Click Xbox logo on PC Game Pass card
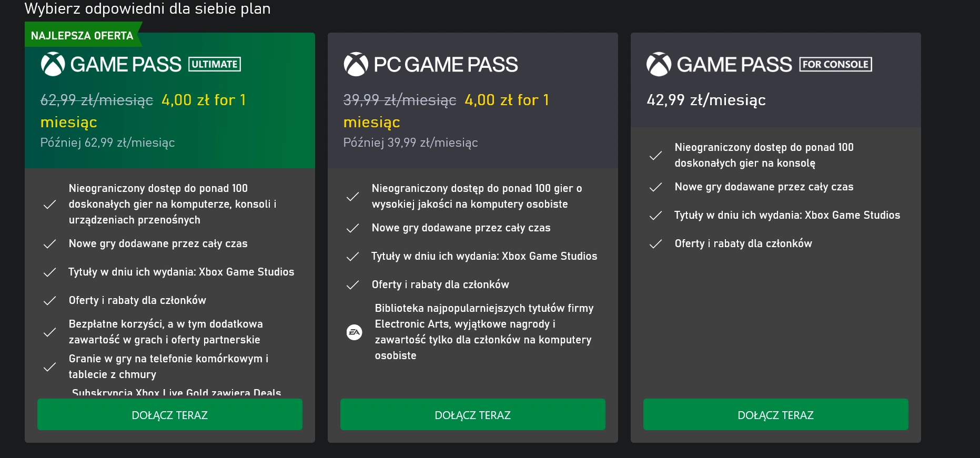980x458 pixels. [356, 64]
